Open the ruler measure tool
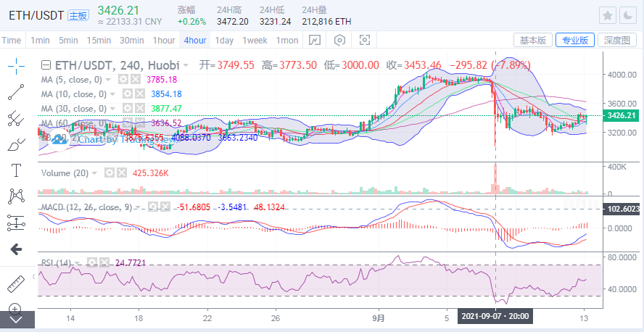Image resolution: width=644 pixels, height=332 pixels. point(16,284)
